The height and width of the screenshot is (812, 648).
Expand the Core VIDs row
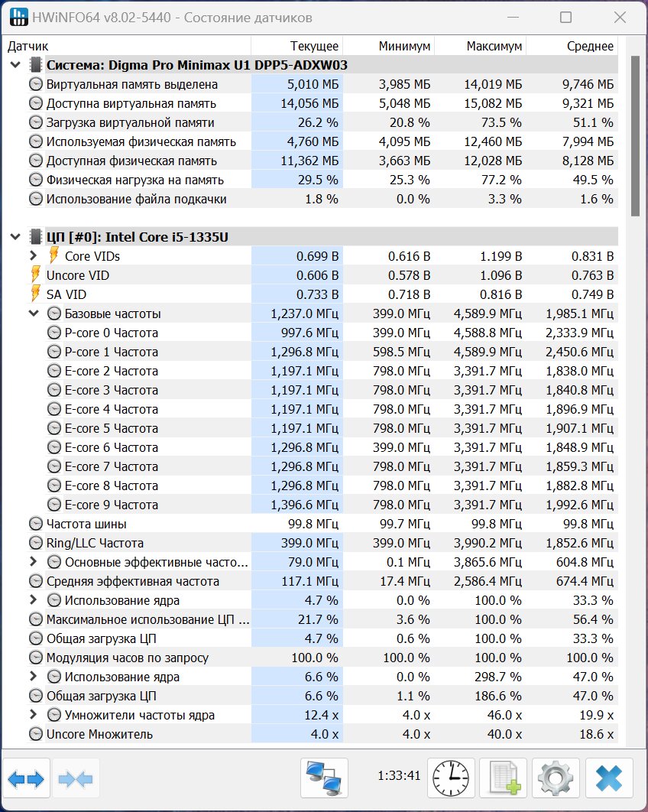34,255
